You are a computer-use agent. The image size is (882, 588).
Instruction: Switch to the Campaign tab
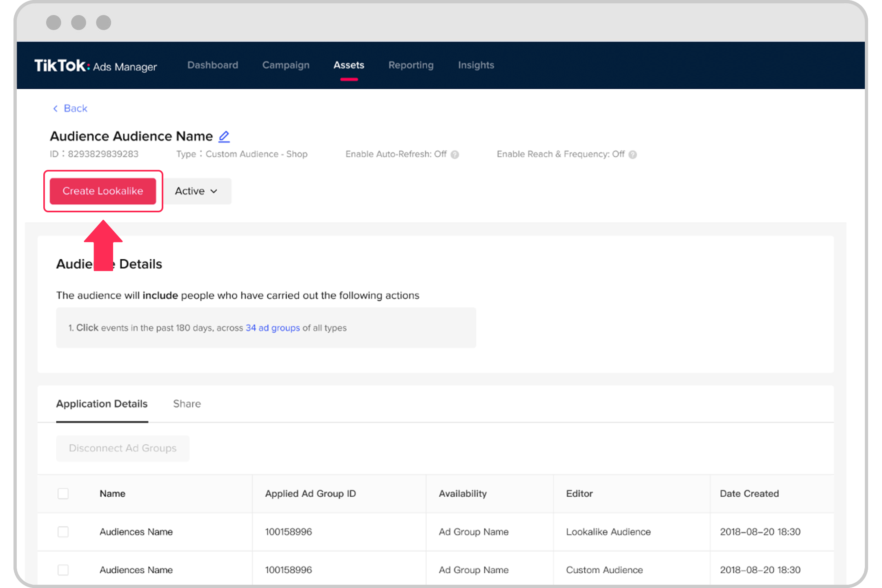(286, 65)
